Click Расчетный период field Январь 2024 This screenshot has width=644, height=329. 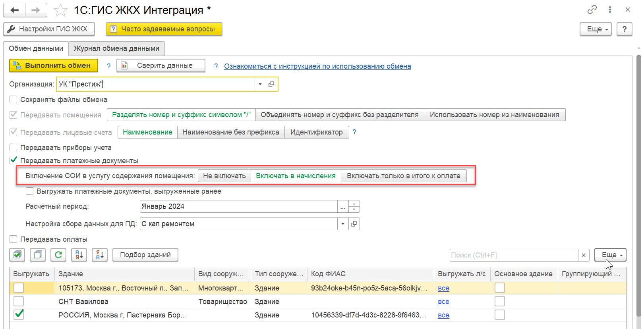point(238,206)
